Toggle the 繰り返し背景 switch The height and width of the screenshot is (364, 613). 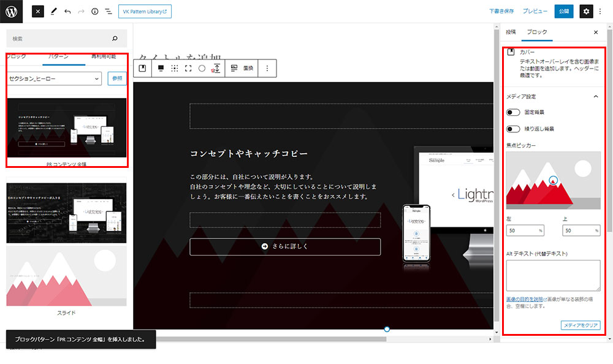click(513, 129)
